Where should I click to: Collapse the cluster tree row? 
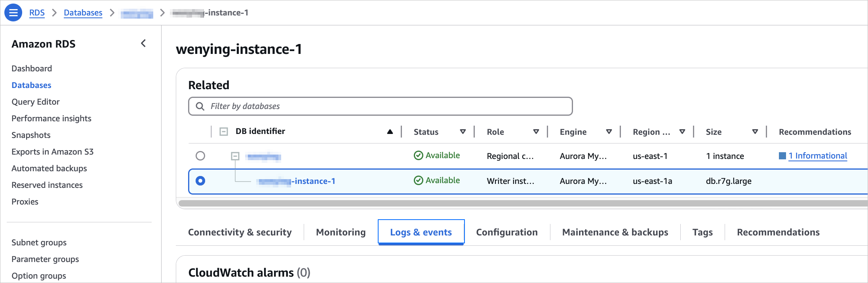click(235, 156)
